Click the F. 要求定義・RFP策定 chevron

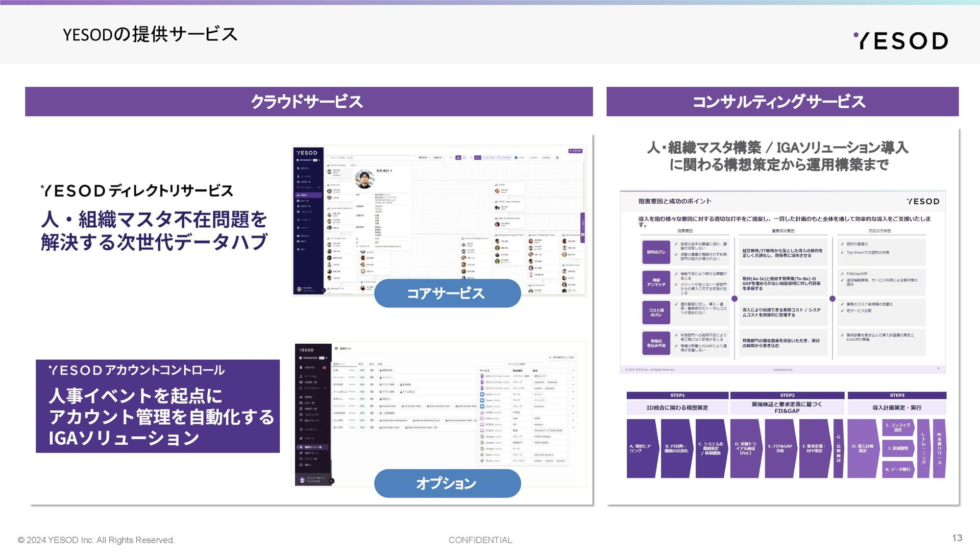815,448
